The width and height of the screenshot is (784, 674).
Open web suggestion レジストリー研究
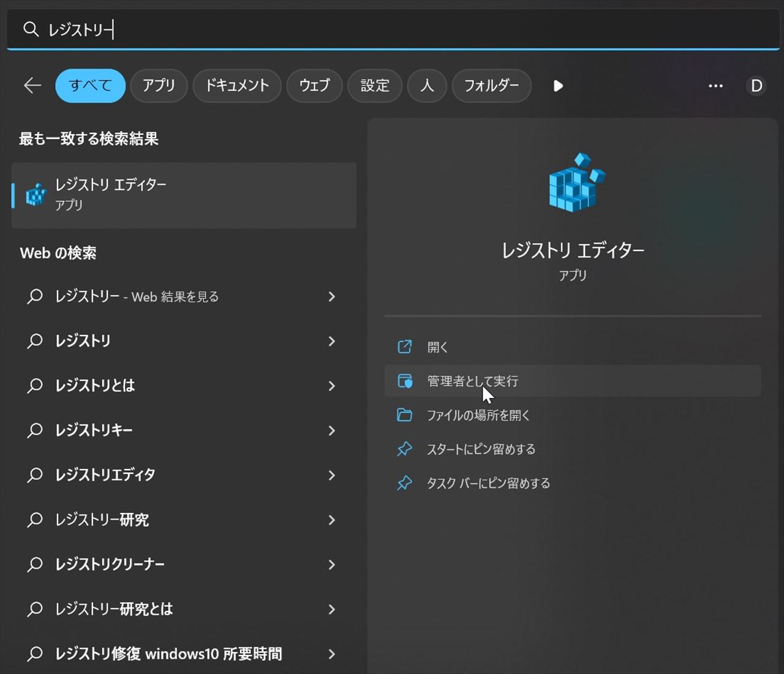[x=184, y=520]
